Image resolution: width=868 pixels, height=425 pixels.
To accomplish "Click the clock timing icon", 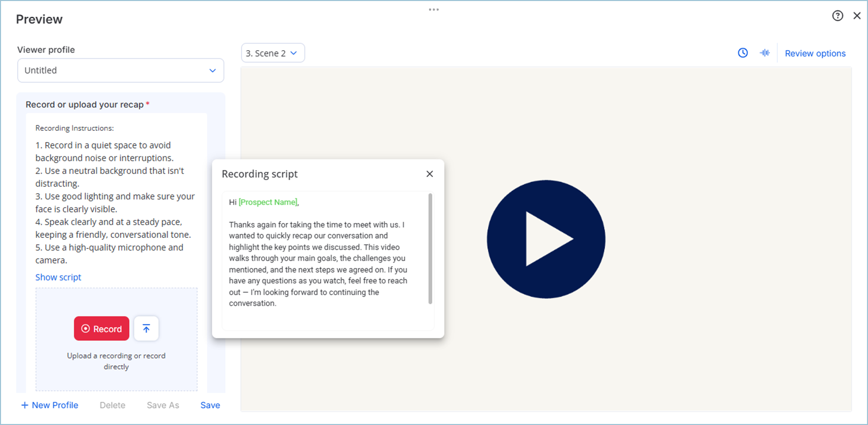I will (x=743, y=53).
